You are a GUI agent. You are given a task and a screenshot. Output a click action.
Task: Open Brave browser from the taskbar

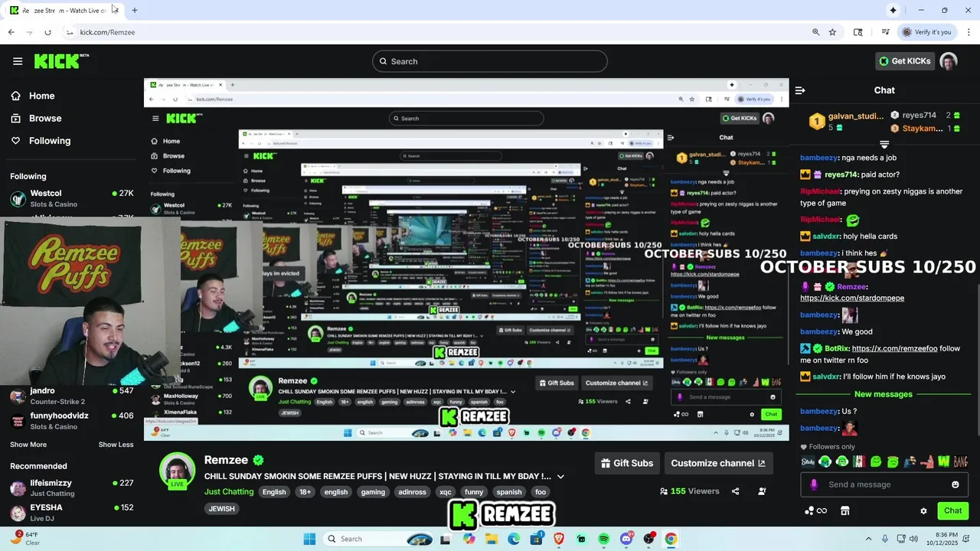click(558, 539)
